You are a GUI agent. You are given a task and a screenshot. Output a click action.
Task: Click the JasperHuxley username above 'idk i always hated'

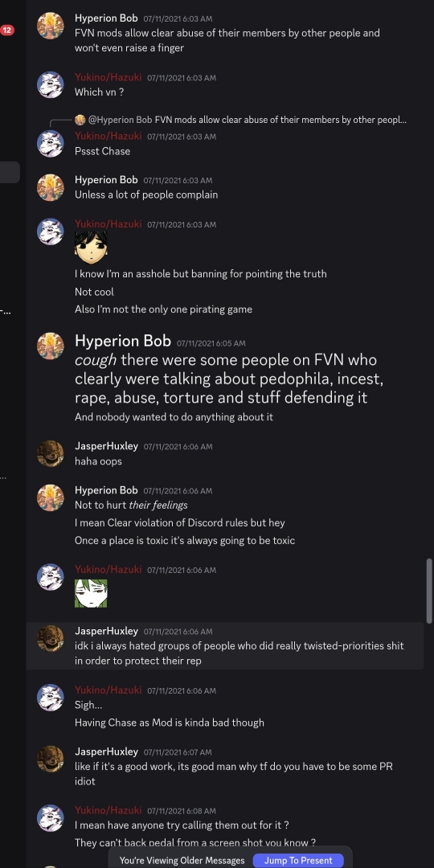106,631
